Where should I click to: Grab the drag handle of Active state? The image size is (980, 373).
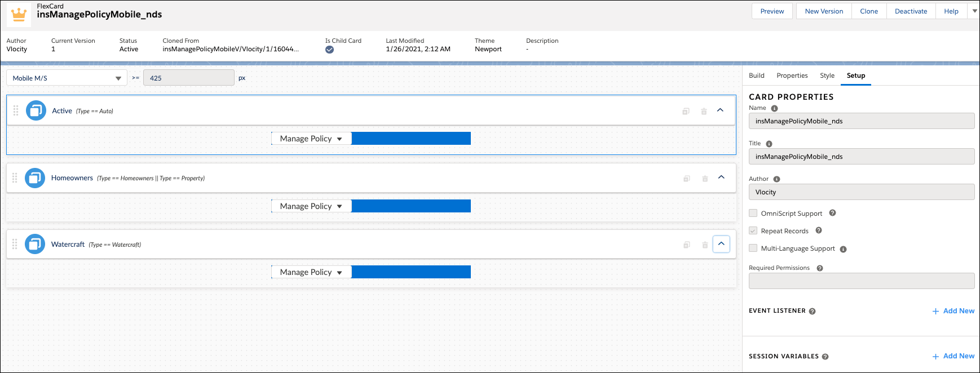[16, 110]
